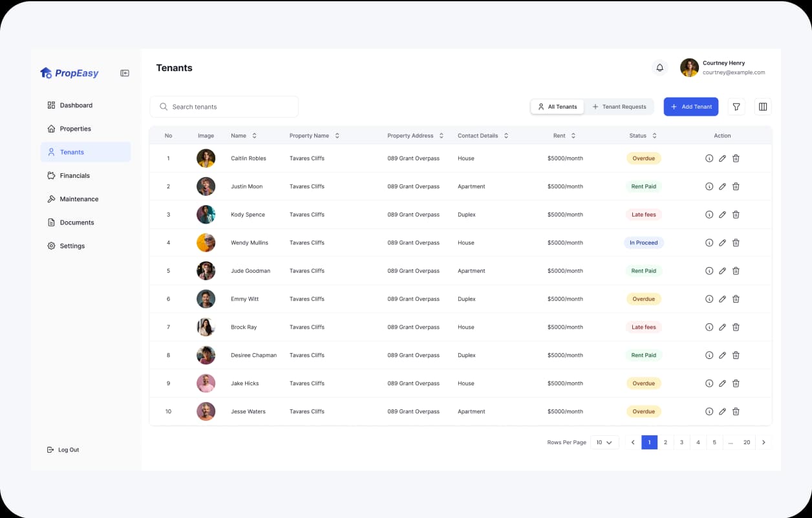
Task: Delete tenant Kody Spence
Action: [736, 215]
